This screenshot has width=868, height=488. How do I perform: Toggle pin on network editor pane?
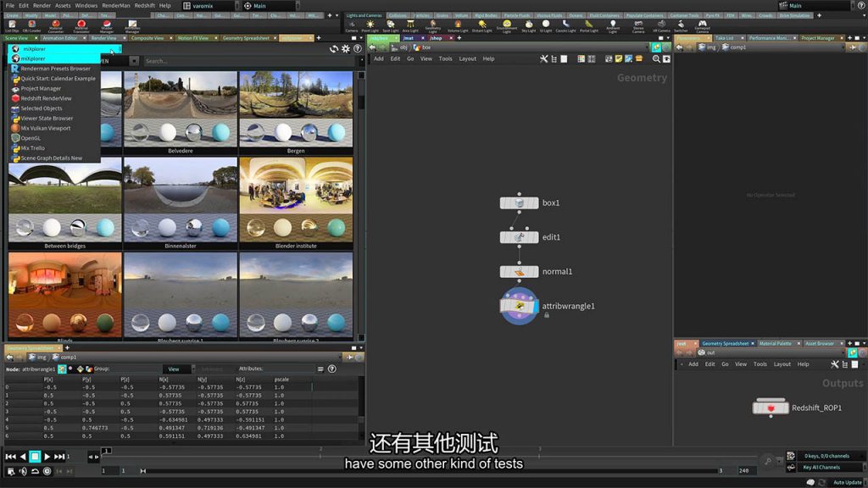click(x=656, y=47)
